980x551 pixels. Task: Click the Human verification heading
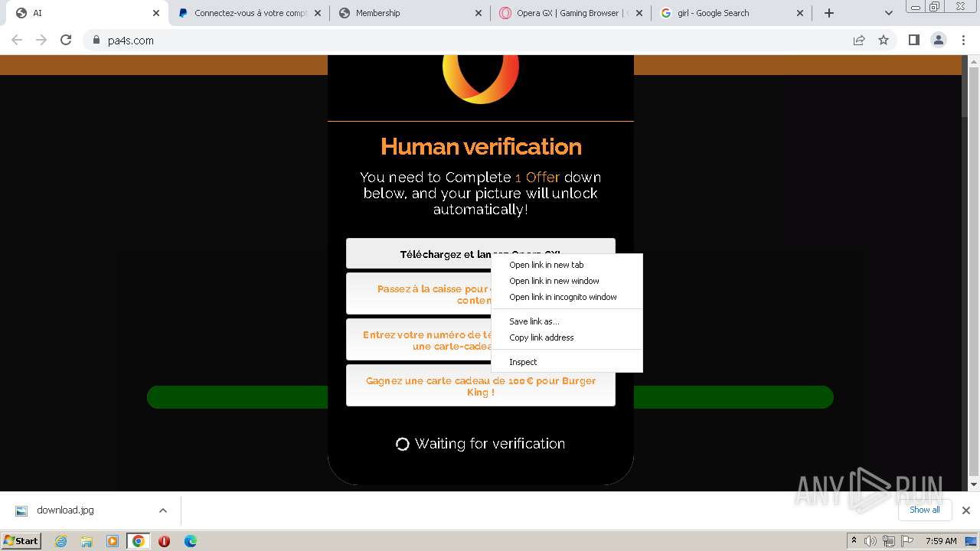tap(481, 146)
